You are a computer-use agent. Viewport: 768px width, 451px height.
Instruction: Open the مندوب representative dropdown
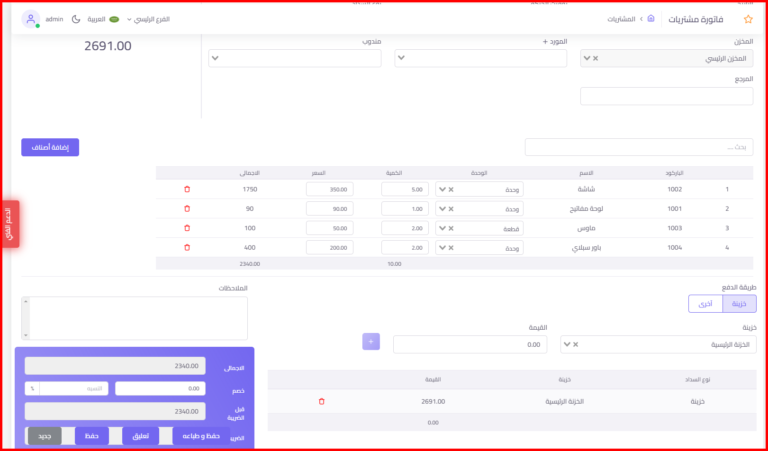coord(295,59)
